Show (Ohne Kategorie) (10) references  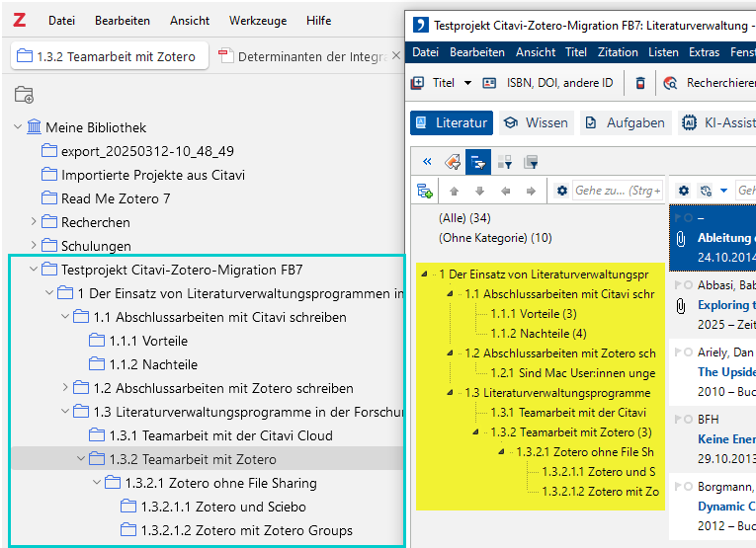coord(495,238)
